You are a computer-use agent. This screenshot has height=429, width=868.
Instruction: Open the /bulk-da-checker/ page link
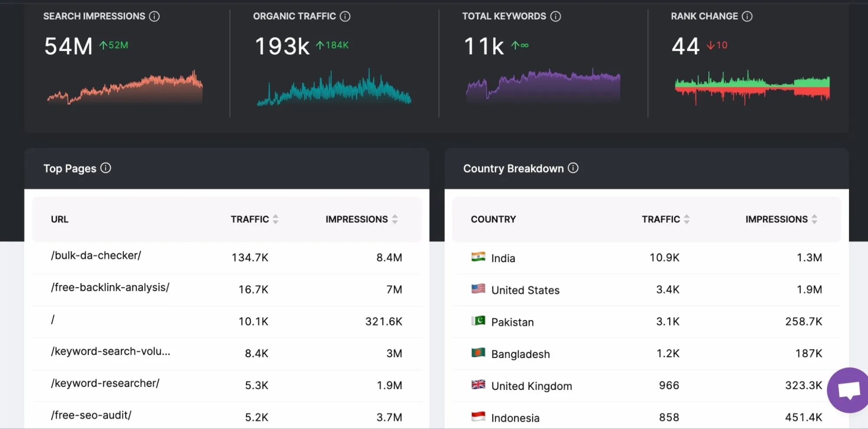[x=96, y=256]
